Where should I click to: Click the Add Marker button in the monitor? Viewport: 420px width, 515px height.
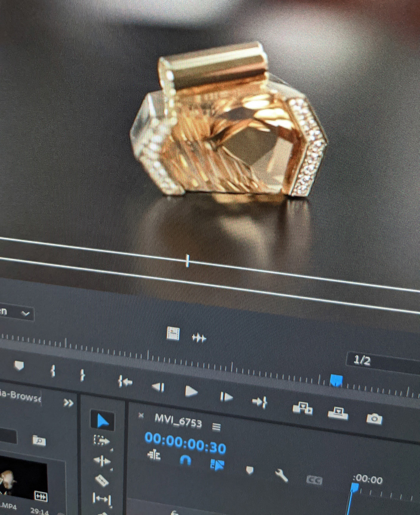(x=19, y=366)
